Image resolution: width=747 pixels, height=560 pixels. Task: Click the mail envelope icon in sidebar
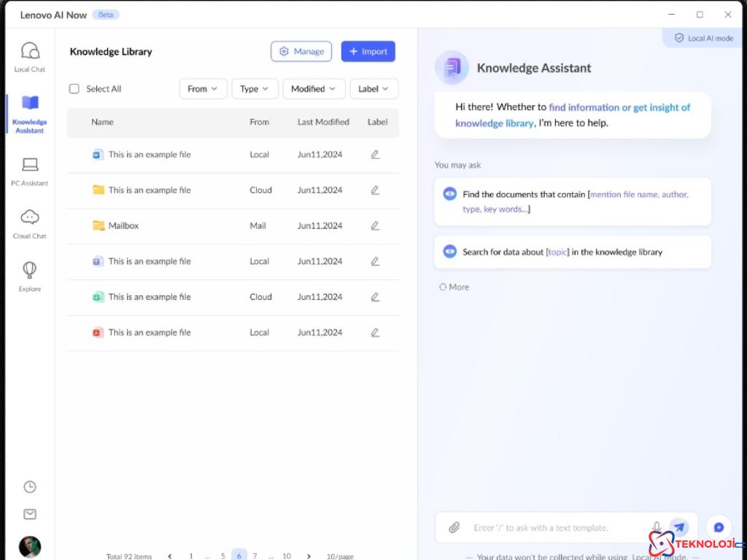(x=30, y=514)
